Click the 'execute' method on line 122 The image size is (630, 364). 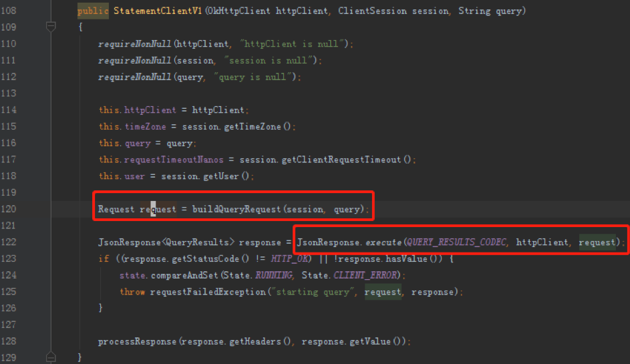(383, 242)
